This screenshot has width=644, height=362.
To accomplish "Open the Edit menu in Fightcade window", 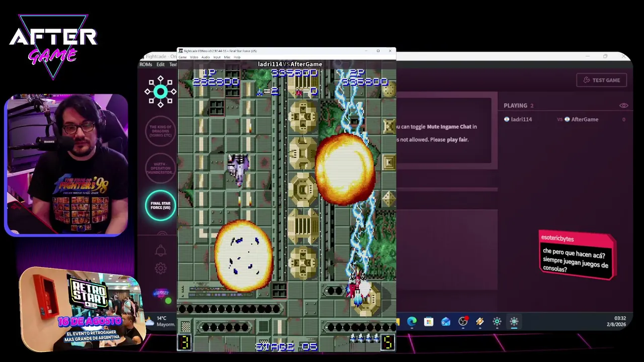I will click(160, 64).
